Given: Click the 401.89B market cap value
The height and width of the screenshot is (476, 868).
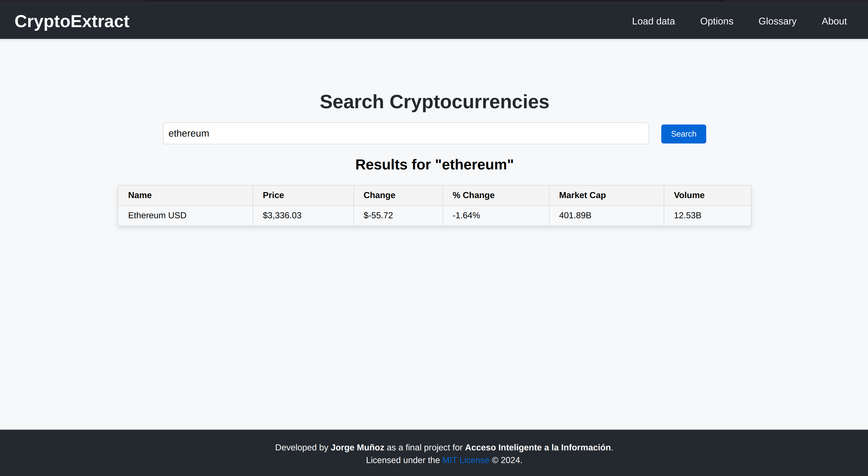Looking at the screenshot, I should (575, 216).
